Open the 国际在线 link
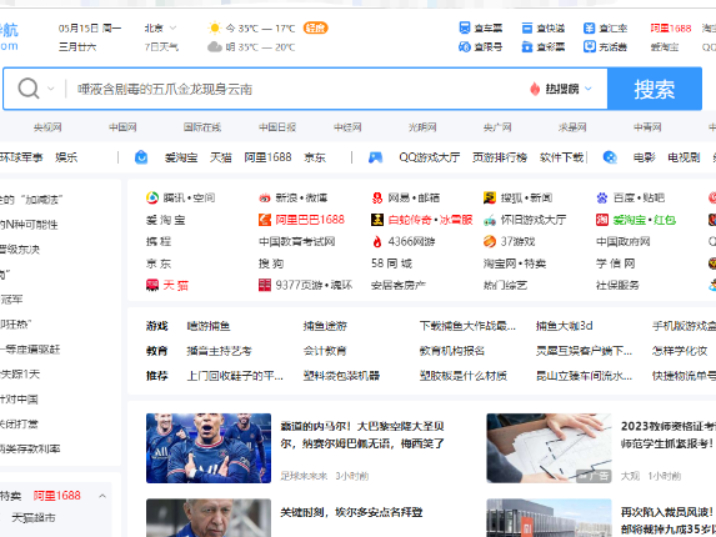 click(x=202, y=127)
